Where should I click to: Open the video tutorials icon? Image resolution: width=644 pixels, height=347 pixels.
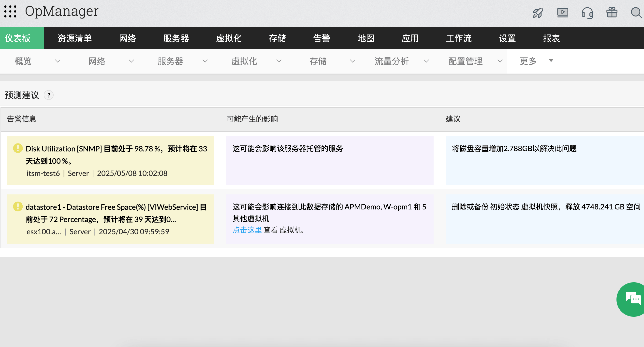[x=562, y=13]
